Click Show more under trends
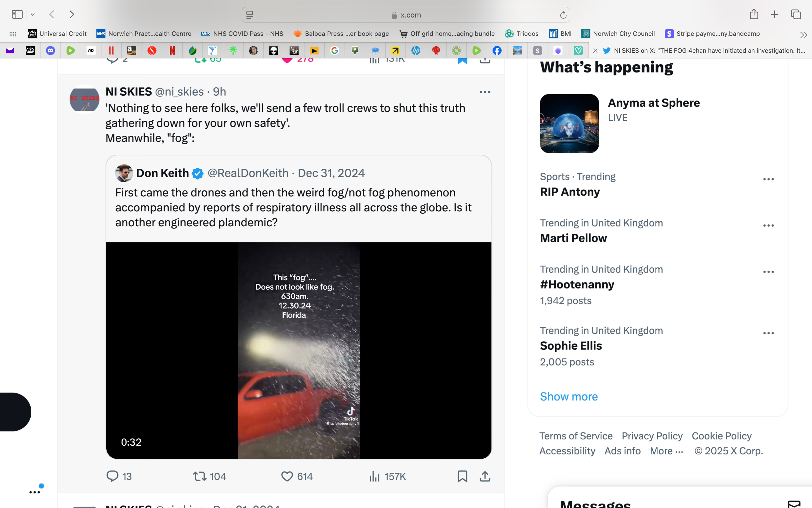The width and height of the screenshot is (812, 508). pos(569,397)
